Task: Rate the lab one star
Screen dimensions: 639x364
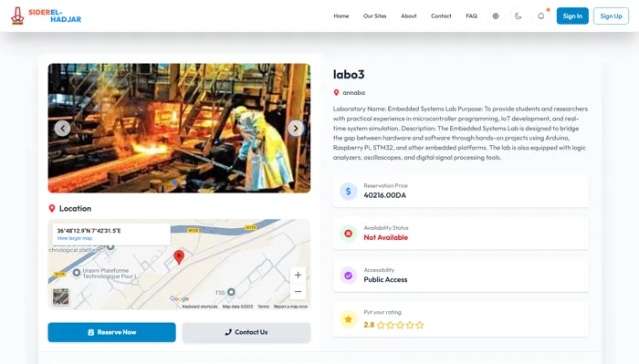Action: 381,325
